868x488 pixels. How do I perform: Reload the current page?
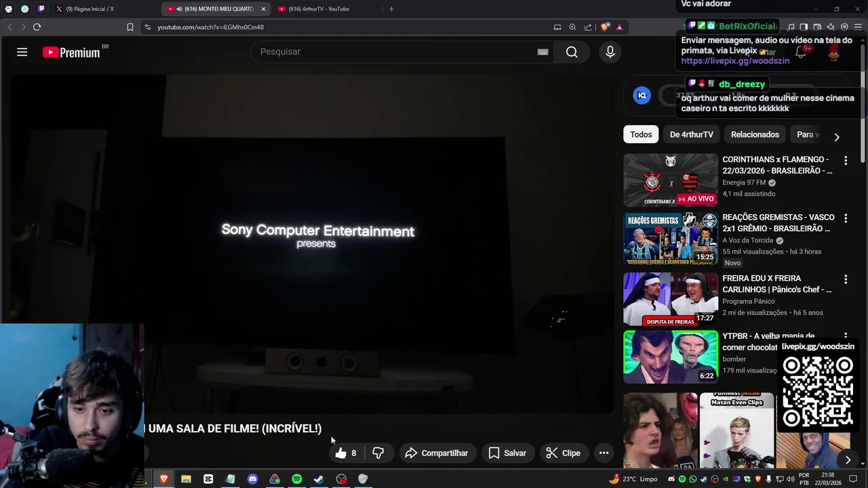37,27
